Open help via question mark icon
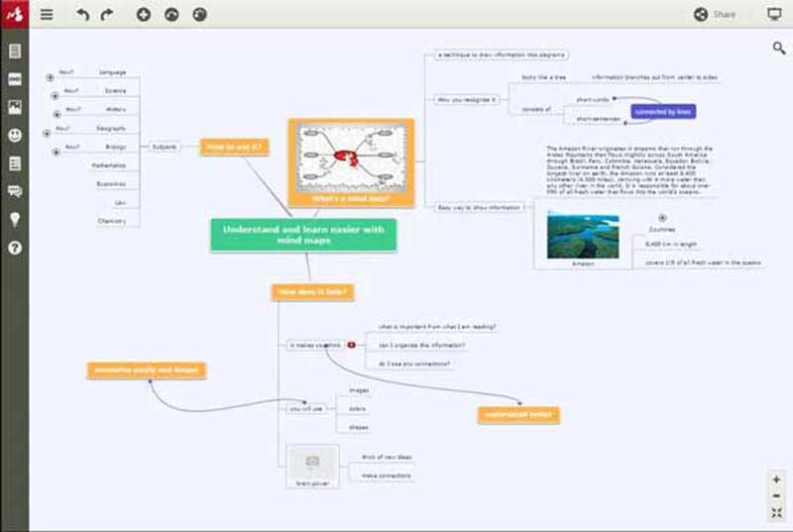This screenshot has width=793, height=532. pos(15,248)
